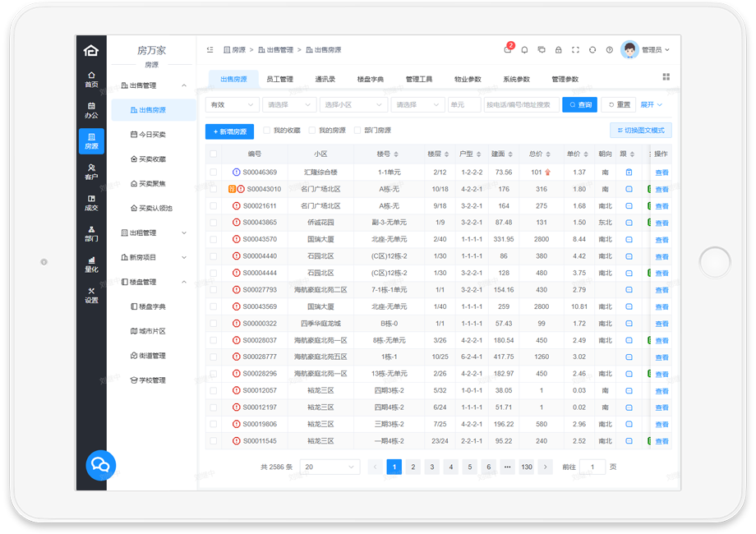Check the 部门房源 checkbox
Viewport: 756px width, 534px height.
coord(357,130)
